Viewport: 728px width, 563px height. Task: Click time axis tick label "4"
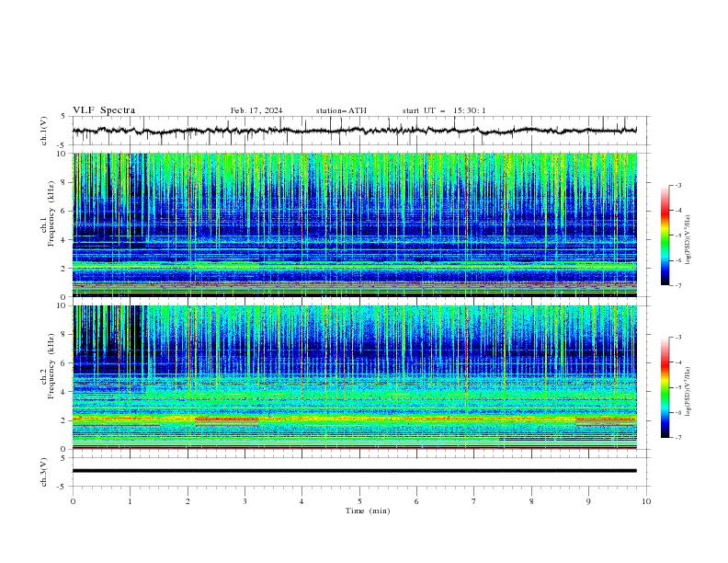tap(302, 501)
